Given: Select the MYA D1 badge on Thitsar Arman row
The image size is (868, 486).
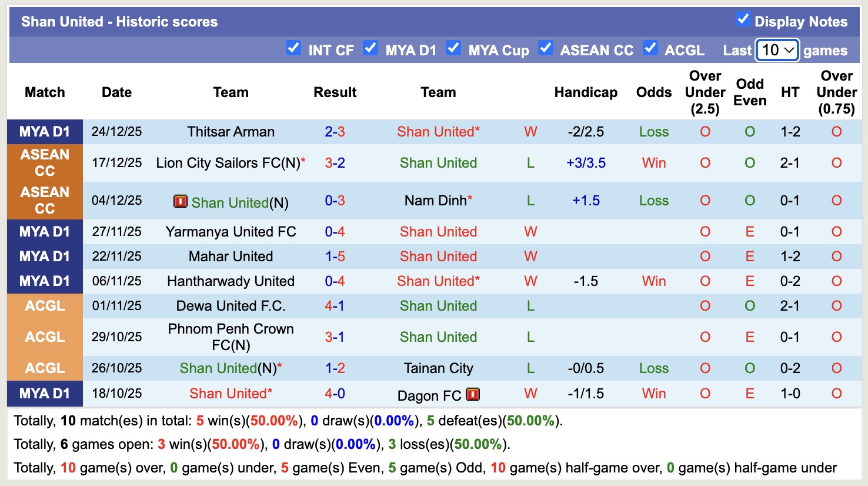Looking at the screenshot, I should pyautogui.click(x=44, y=132).
